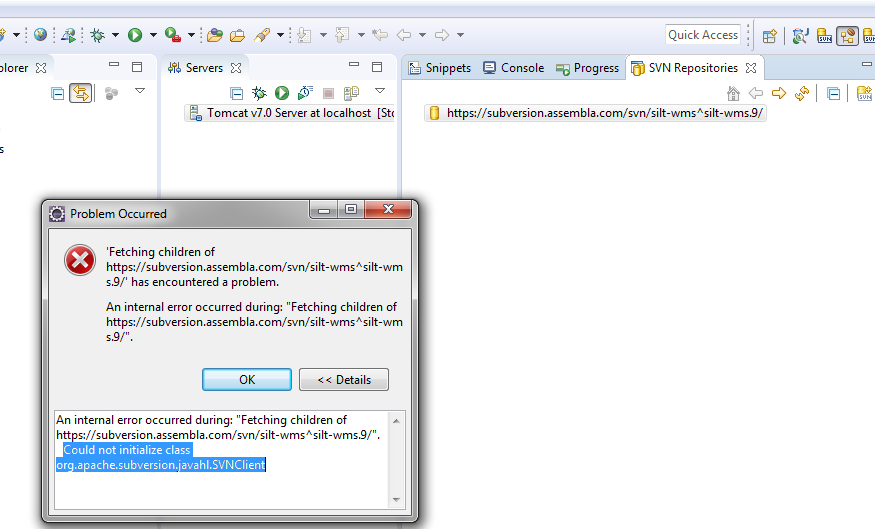Toggle Link with Editor in the explorer view

80,93
